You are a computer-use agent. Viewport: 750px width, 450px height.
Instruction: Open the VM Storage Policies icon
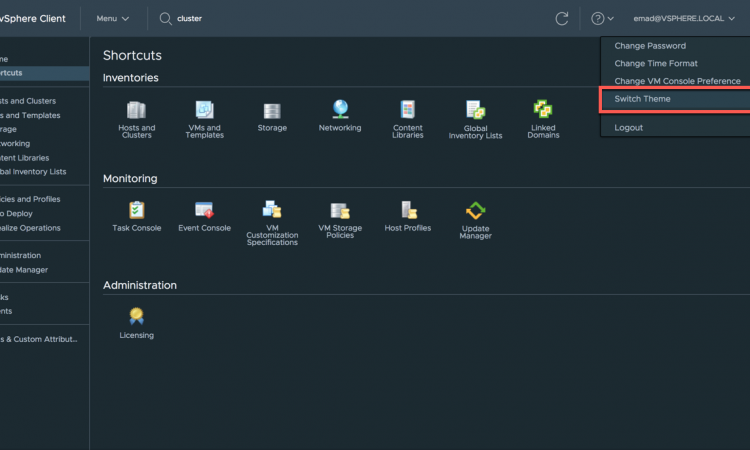[340, 210]
